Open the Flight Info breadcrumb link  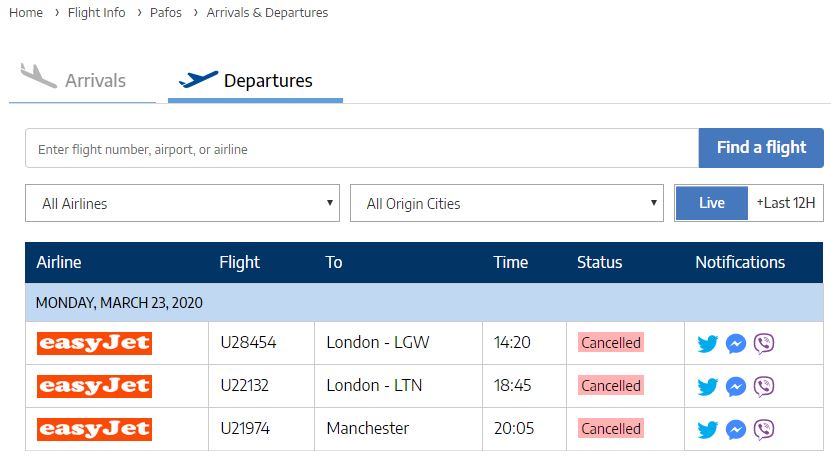click(97, 13)
